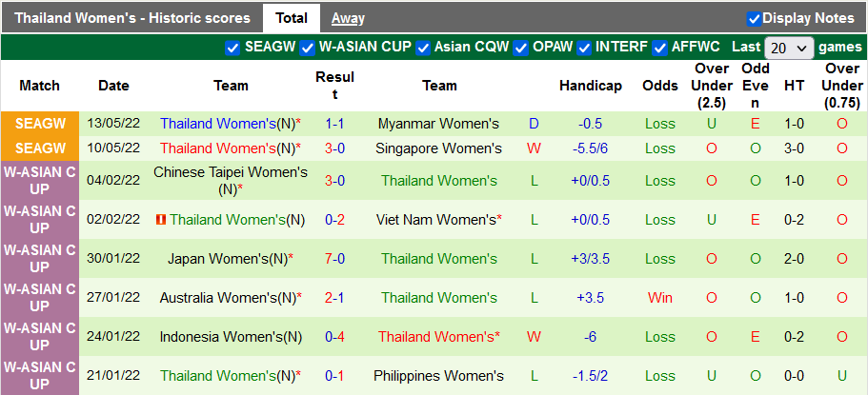Open the Philippines Women's team link
868x395 pixels.
coord(438,376)
